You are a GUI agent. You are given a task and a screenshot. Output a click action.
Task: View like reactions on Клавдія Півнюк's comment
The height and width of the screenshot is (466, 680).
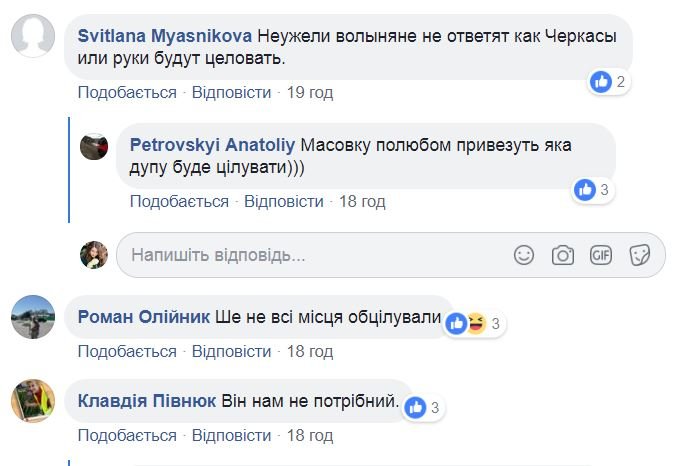coord(423,407)
